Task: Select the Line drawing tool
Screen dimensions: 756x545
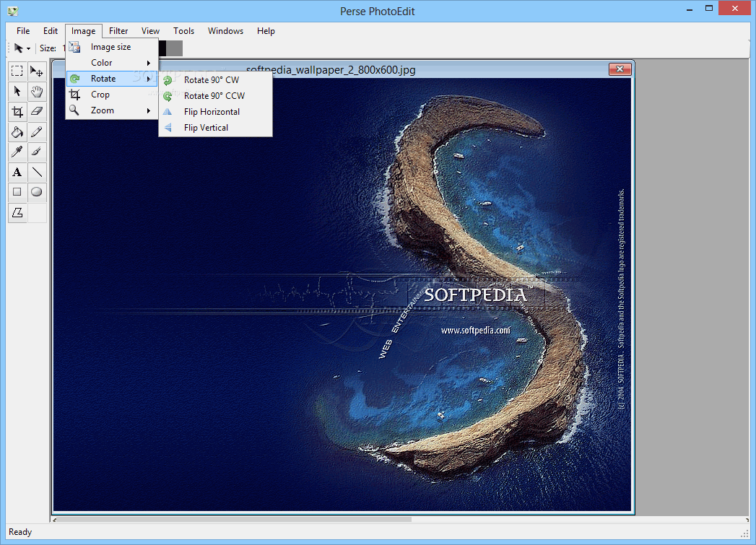Action: [x=37, y=173]
